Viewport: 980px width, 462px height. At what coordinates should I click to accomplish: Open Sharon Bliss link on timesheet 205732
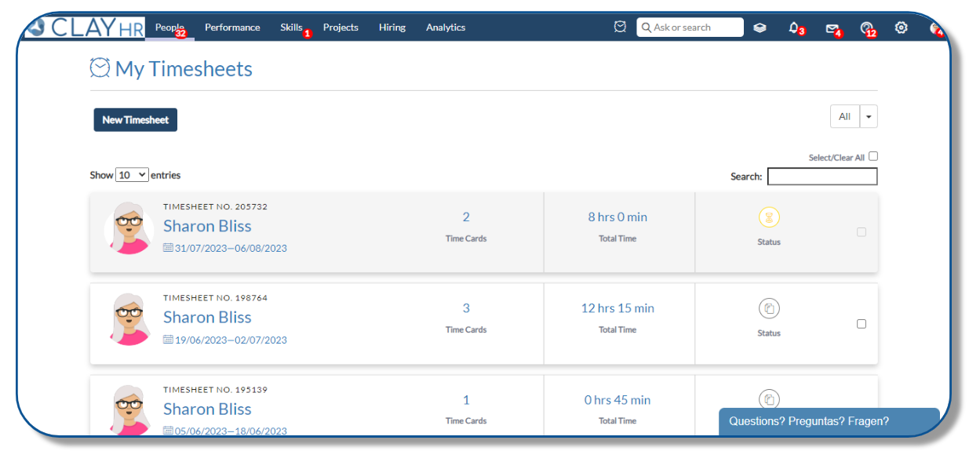coord(207,226)
